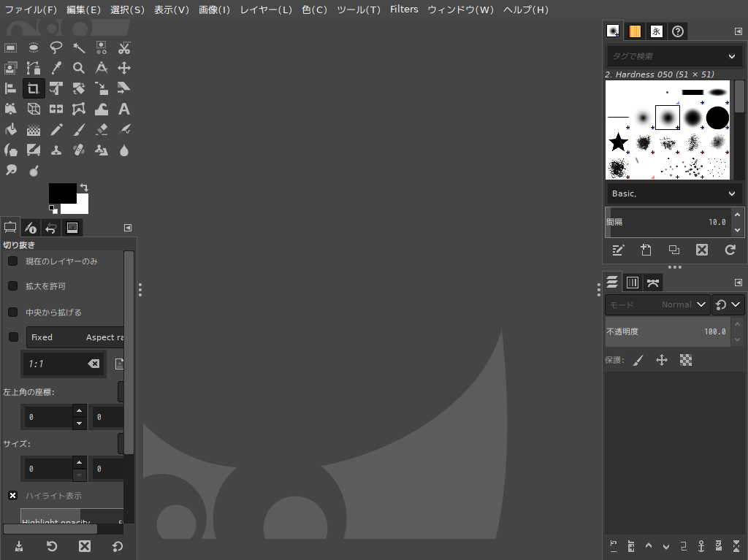748x560 pixels.
Task: Toggle lock alpha channel checkerboard icon
Action: [x=685, y=360]
